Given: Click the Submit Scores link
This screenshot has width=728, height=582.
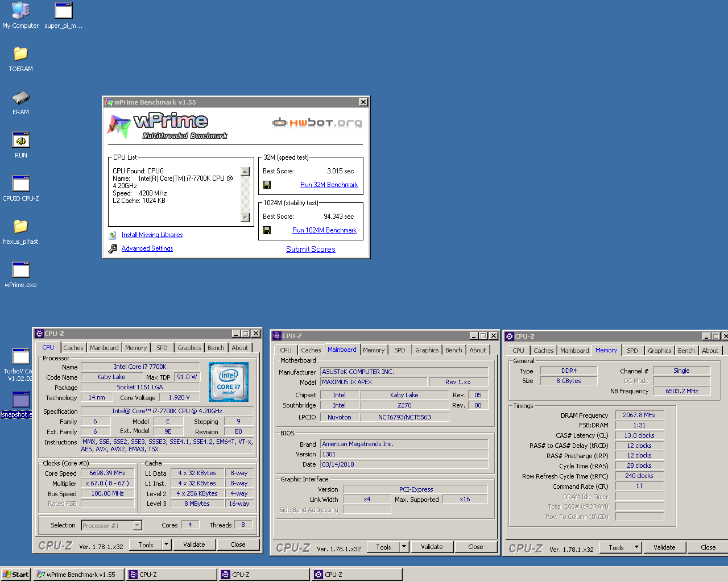Looking at the screenshot, I should pyautogui.click(x=311, y=249).
